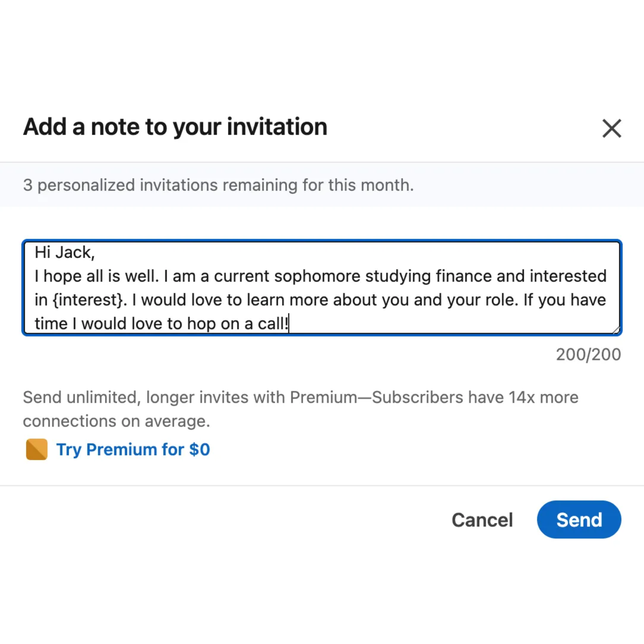The image size is (644, 644).
Task: Click the word "time" starting the last line
Action: click(51, 324)
